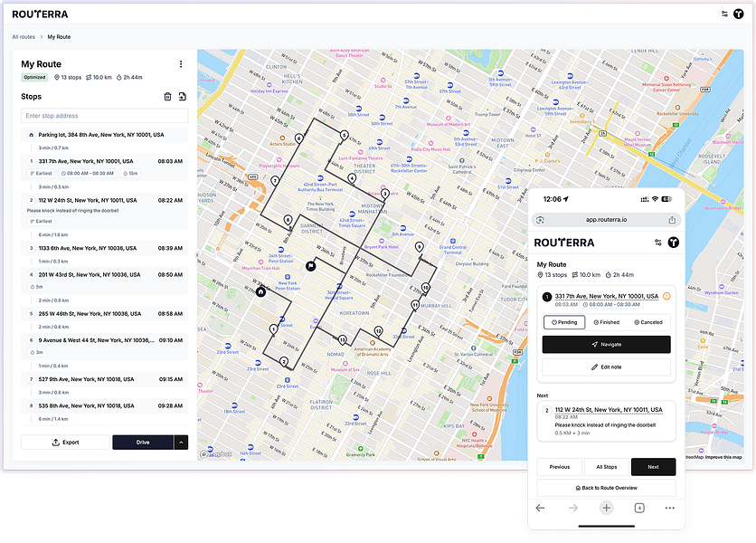756x543 pixels.
Task: Open the My Route three-dot menu
Action: coord(181,64)
